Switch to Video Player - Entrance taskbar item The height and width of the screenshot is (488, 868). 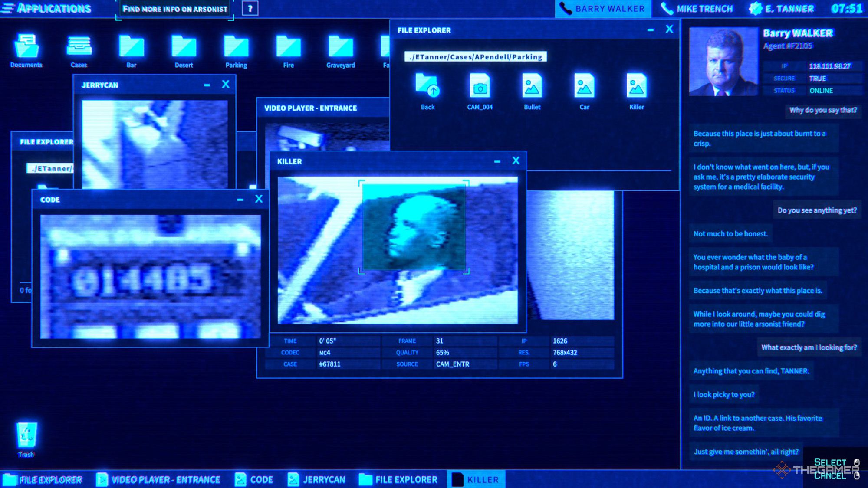click(x=158, y=479)
